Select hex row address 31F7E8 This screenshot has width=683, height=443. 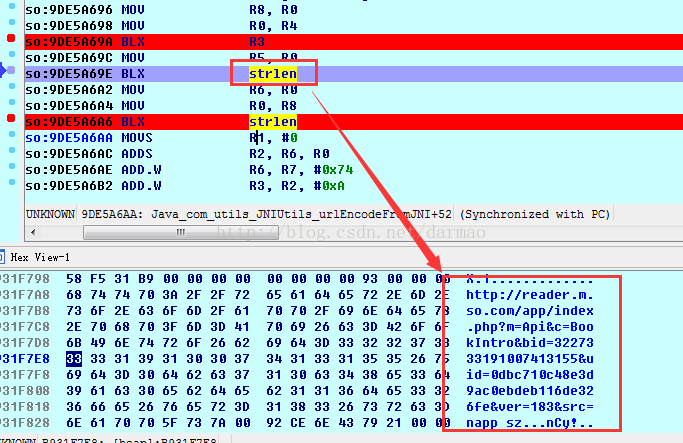click(25, 359)
